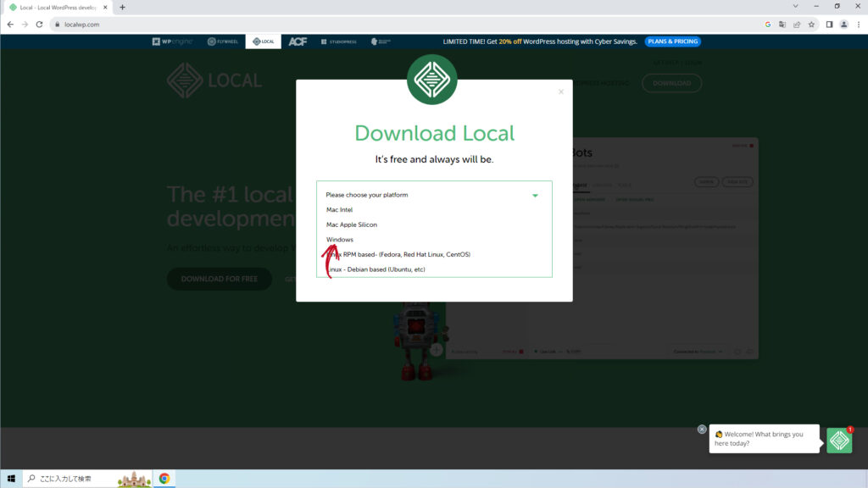The image size is (868, 488).
Task: Click the Download For Free button
Action: coord(220,279)
